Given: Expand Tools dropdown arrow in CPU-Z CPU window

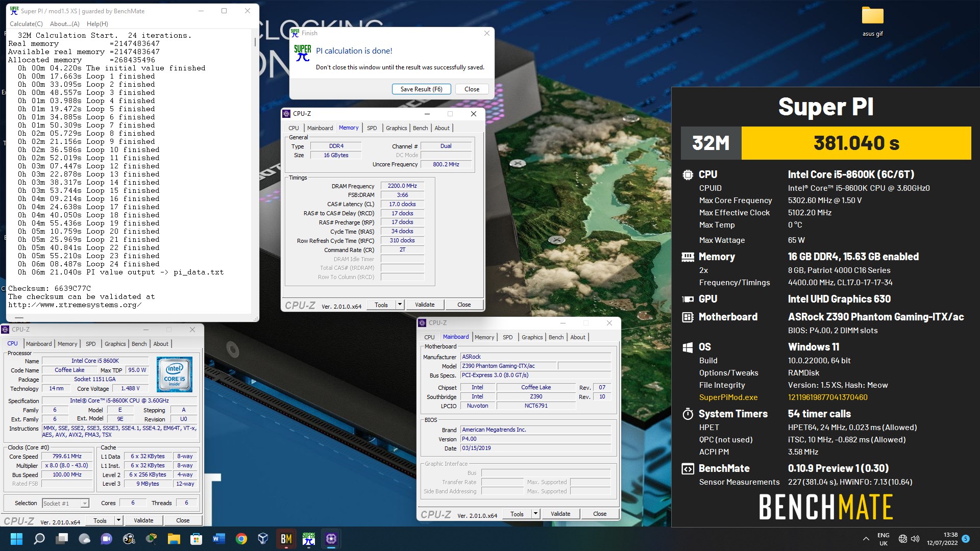Looking at the screenshot, I should (119, 520).
